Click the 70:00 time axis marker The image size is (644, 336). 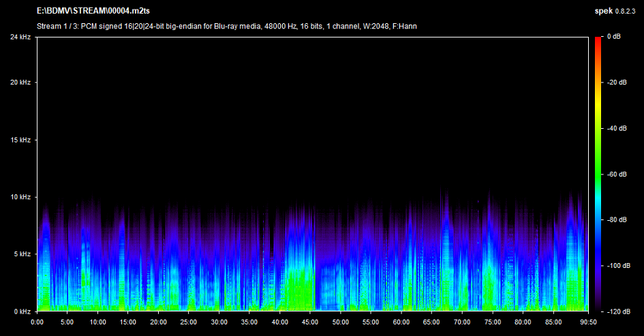tap(462, 322)
